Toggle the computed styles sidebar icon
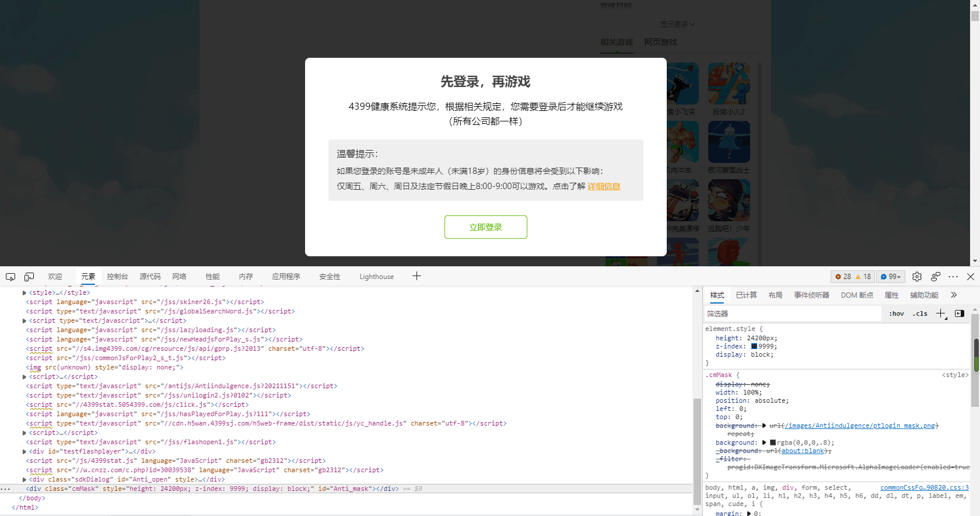Screen dimensions: 980x516 pos(960,313)
